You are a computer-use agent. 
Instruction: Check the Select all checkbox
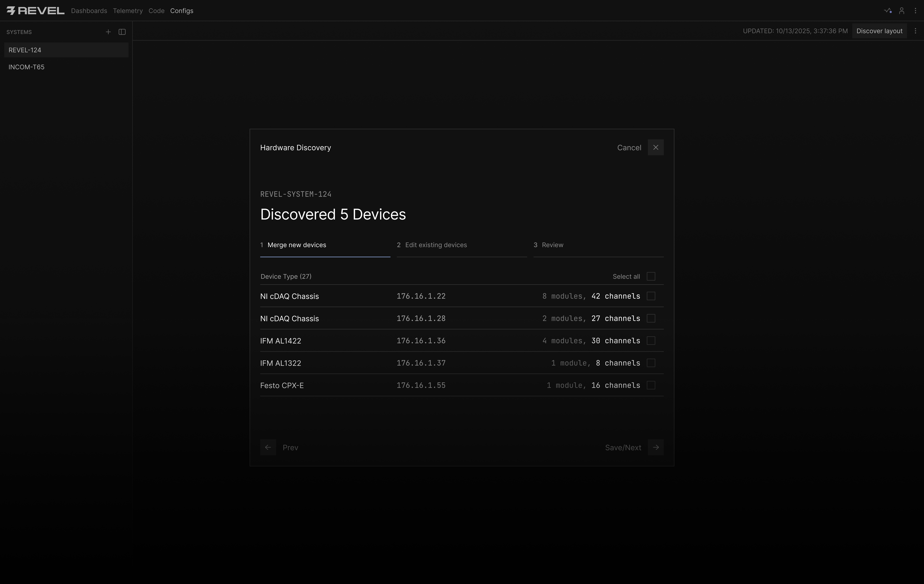pos(651,276)
